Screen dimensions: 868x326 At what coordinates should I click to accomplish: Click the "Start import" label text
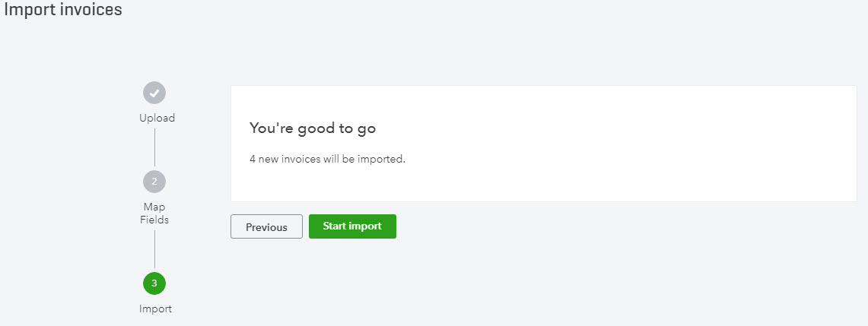pyautogui.click(x=353, y=226)
